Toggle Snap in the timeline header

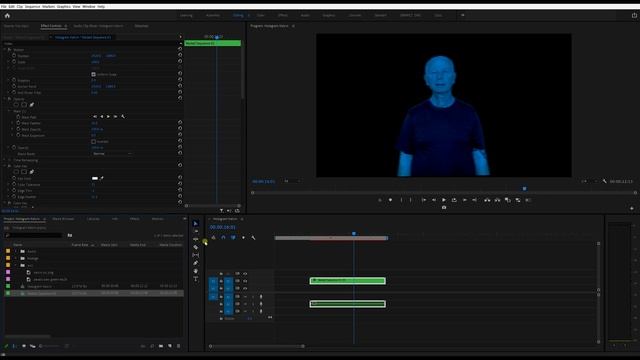223,238
